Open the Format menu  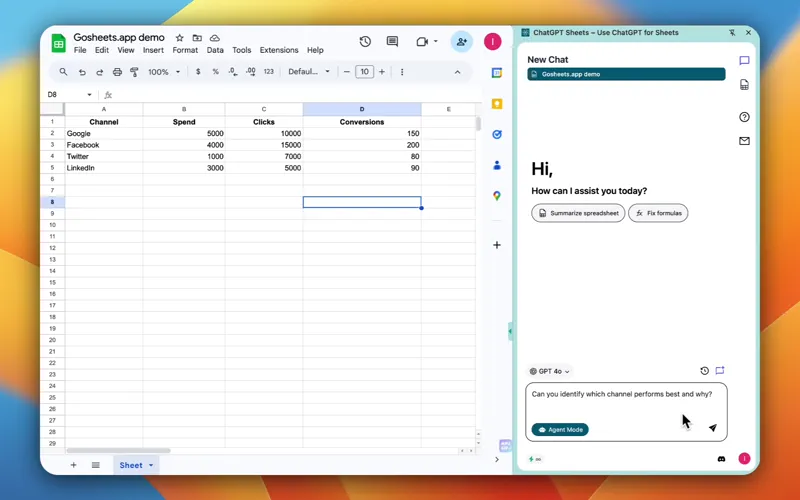click(185, 50)
